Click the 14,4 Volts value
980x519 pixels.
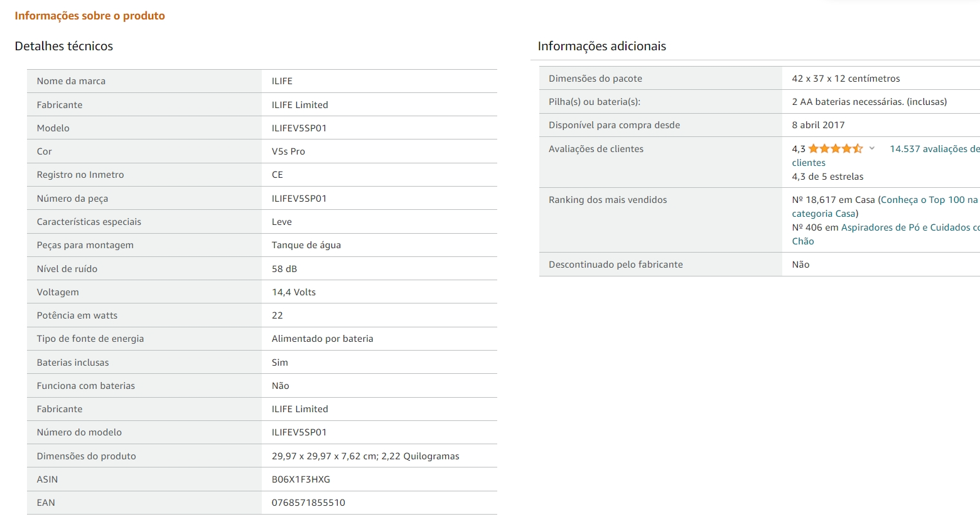(x=293, y=292)
